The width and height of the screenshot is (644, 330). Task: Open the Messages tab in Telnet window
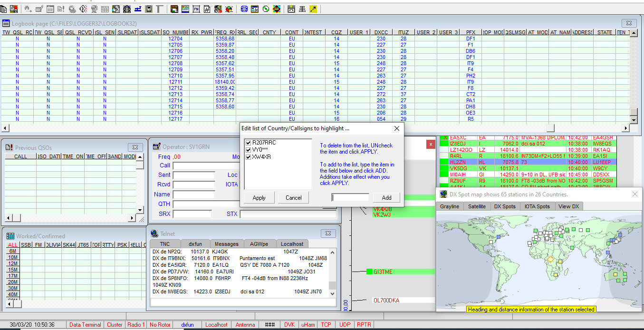(x=226, y=244)
